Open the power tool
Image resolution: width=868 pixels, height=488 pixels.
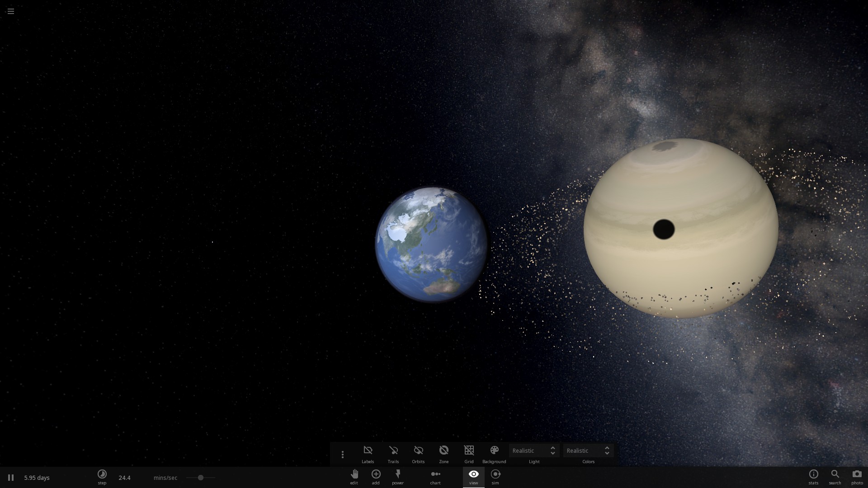[398, 474]
